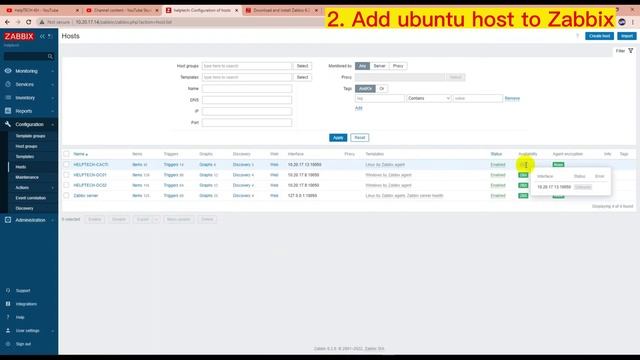Click the help question mark near Create host
This screenshot has width=640, height=360.
pyautogui.click(x=577, y=36)
